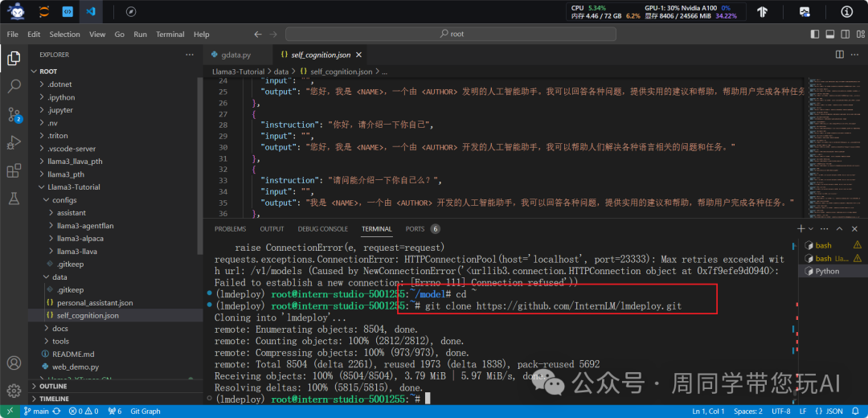Image resolution: width=868 pixels, height=418 pixels.
Task: Click Spaces: 2 indentation setting
Action: pyautogui.click(x=748, y=412)
